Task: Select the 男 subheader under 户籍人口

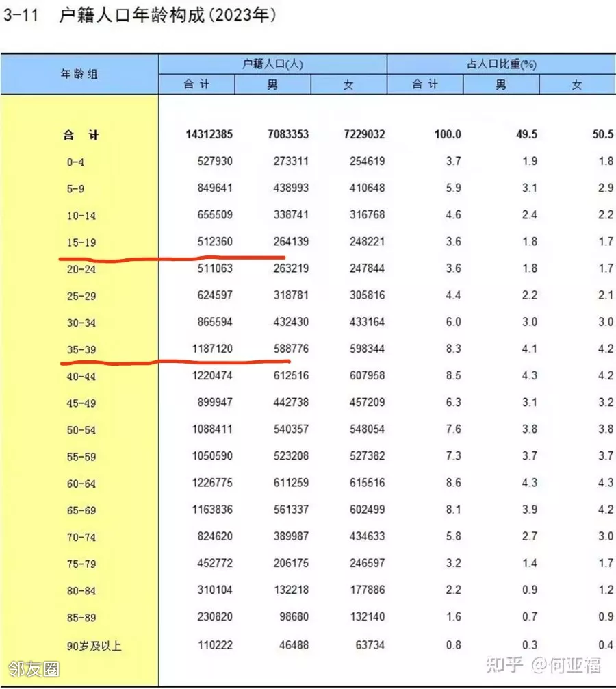Action: [272, 85]
